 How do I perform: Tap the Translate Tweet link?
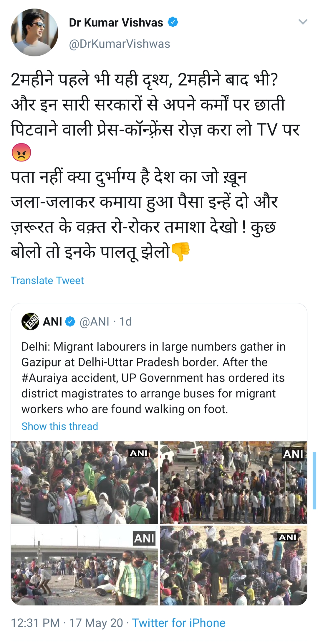coord(47,280)
